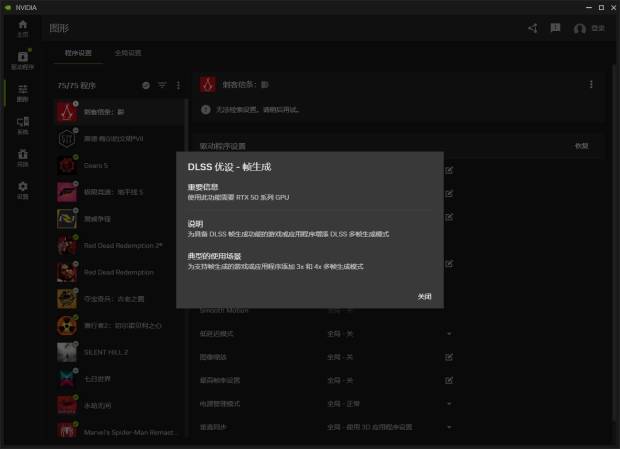Screen dimensions: 620x449
Task: Expand the 低延迟模式 dropdown arrow
Action: coord(449,334)
